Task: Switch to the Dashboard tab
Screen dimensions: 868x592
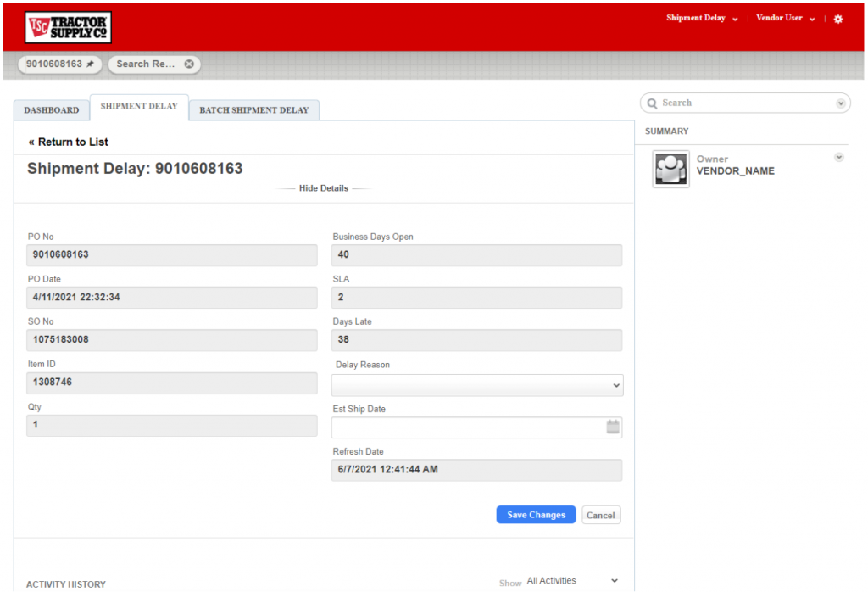Action: [52, 110]
